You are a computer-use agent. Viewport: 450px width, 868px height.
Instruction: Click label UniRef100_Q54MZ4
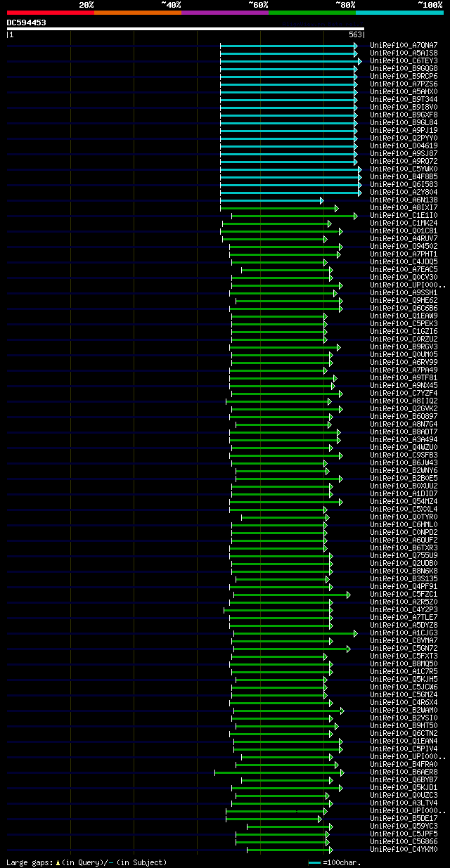pos(404,501)
